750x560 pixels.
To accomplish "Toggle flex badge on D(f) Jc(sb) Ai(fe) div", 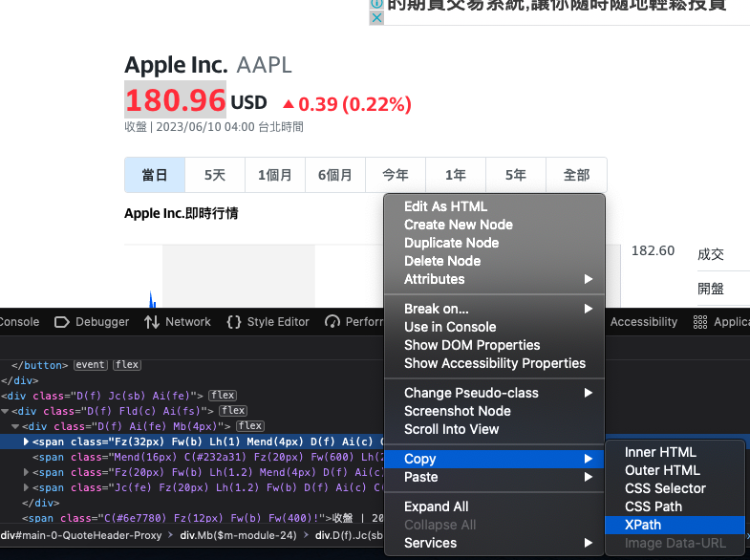I will click(223, 396).
